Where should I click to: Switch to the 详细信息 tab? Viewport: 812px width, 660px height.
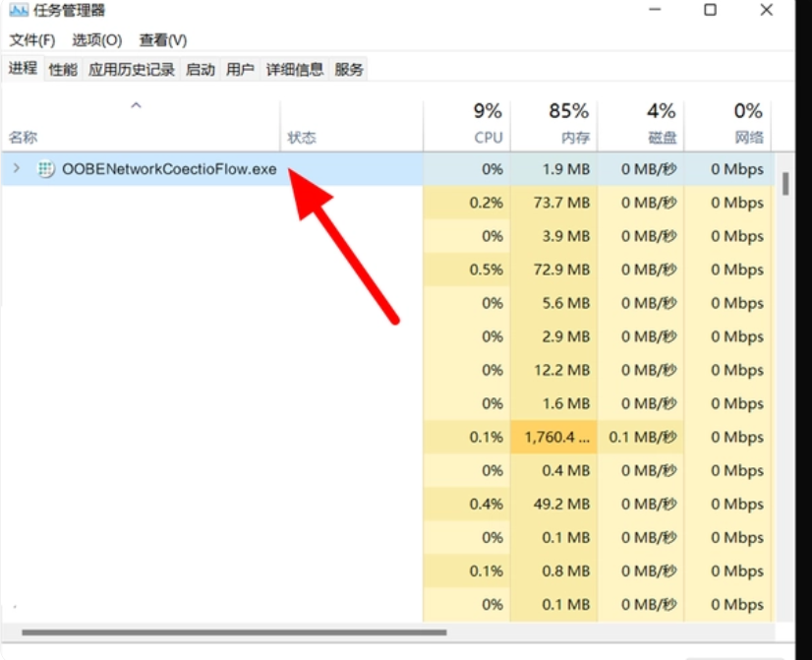pos(295,69)
